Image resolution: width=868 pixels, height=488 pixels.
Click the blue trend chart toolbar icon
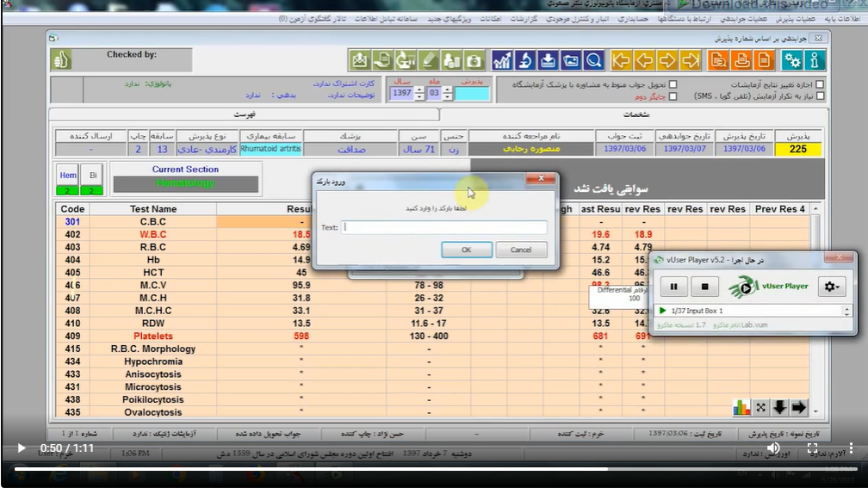coord(502,60)
